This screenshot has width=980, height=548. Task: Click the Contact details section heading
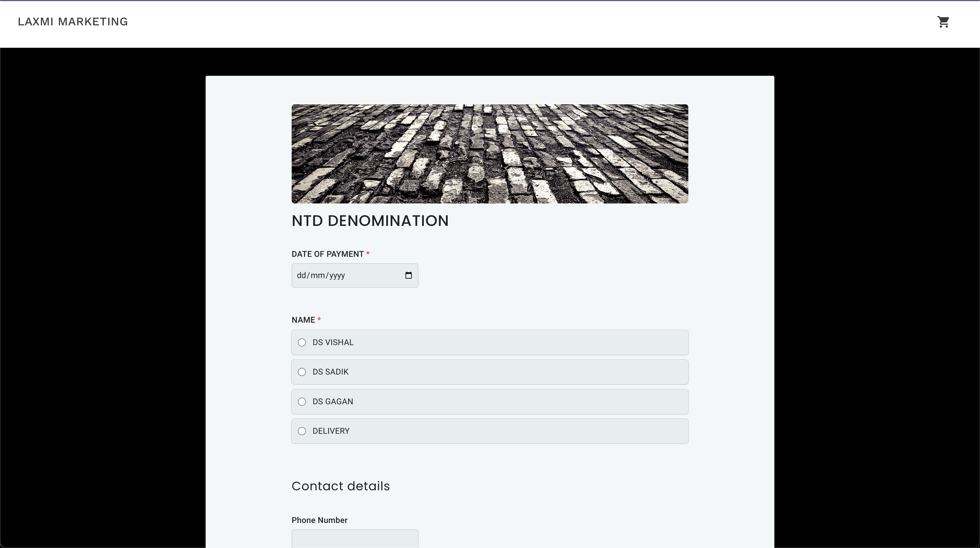[340, 486]
